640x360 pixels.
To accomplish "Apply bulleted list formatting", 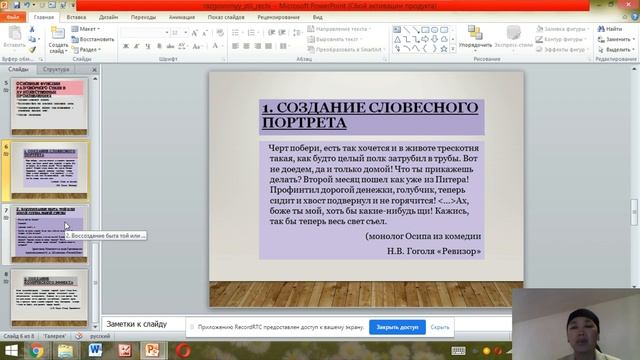I will click(x=236, y=33).
